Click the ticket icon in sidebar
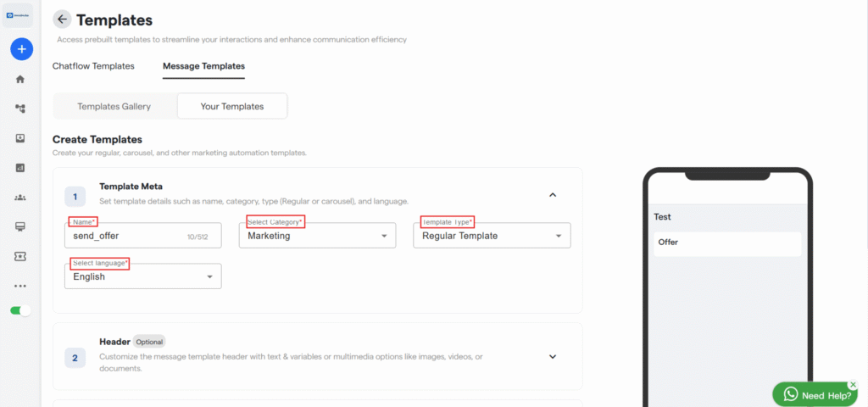Image resolution: width=868 pixels, height=407 pixels. coord(20,256)
